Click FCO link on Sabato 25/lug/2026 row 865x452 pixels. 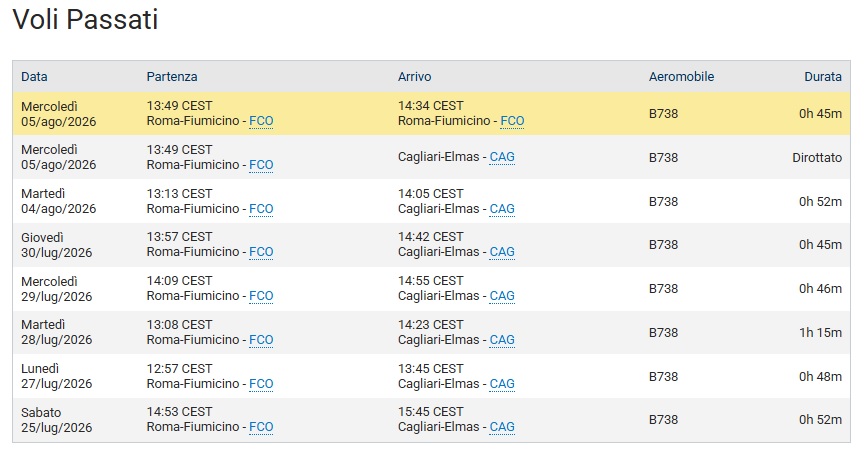point(261,427)
